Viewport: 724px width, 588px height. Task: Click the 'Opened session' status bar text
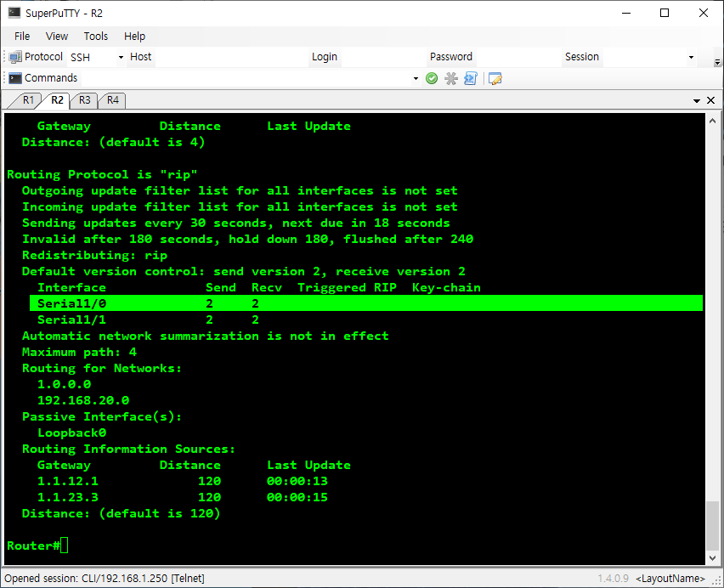pyautogui.click(x=105, y=579)
